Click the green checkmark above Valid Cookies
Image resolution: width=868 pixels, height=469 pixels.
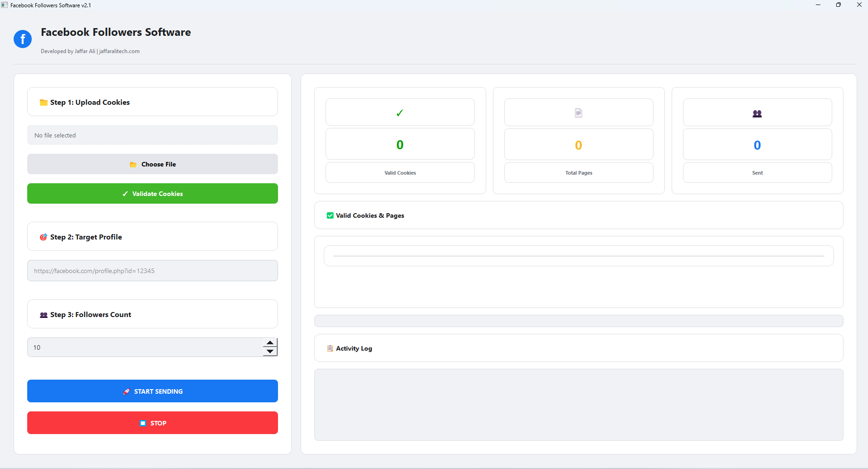click(400, 113)
